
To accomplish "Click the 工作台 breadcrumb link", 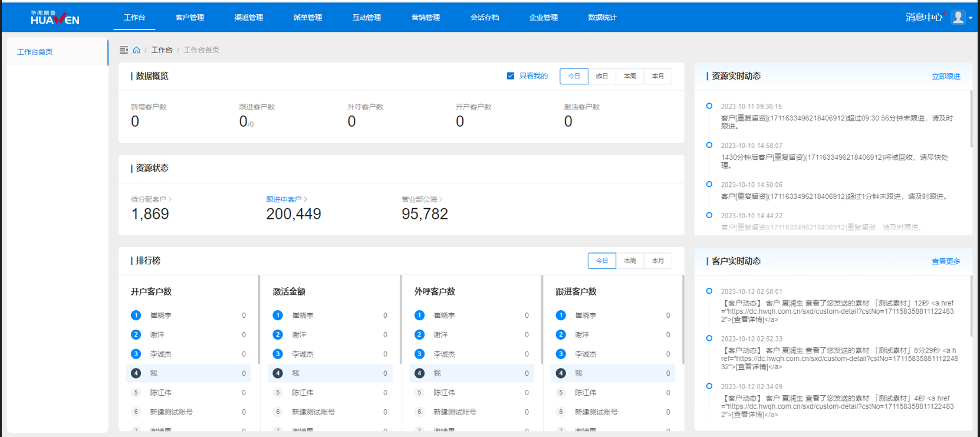I will coord(162,50).
